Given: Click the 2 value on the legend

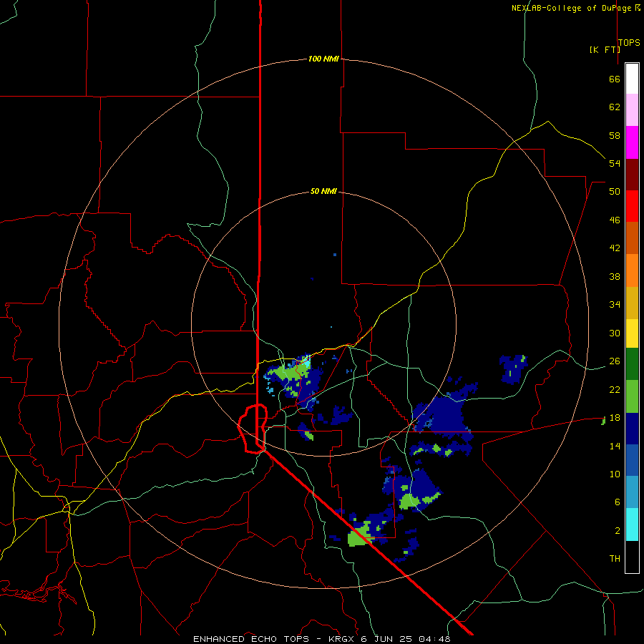Looking at the screenshot, I should [617, 531].
